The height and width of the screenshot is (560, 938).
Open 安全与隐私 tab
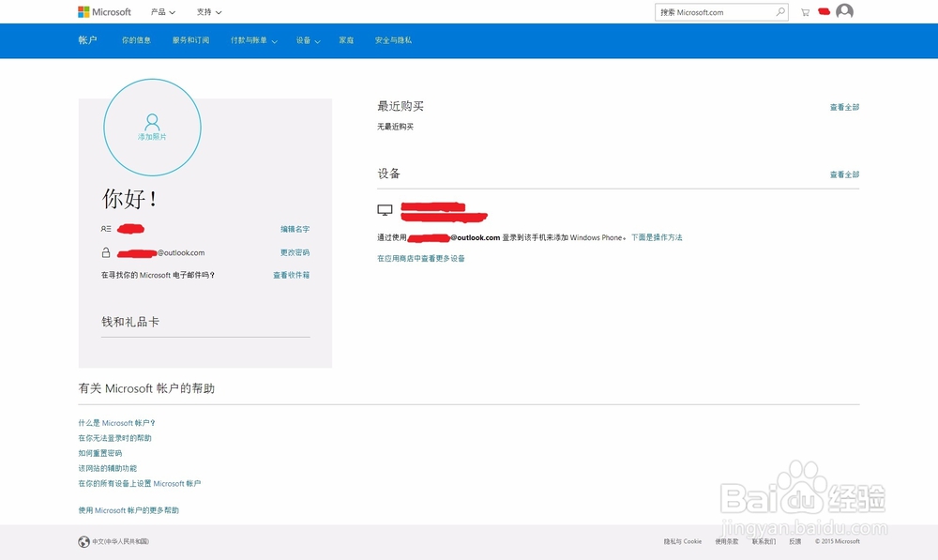(x=393, y=40)
